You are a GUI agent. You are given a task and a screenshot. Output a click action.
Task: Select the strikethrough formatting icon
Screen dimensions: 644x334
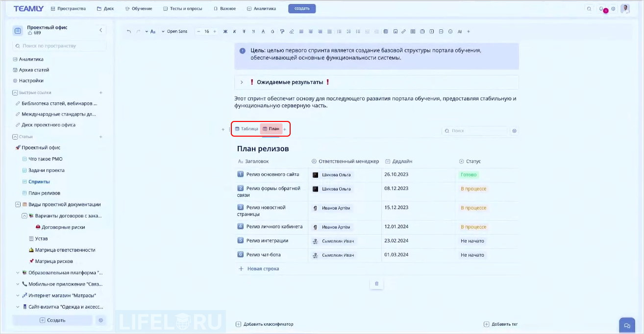point(244,31)
